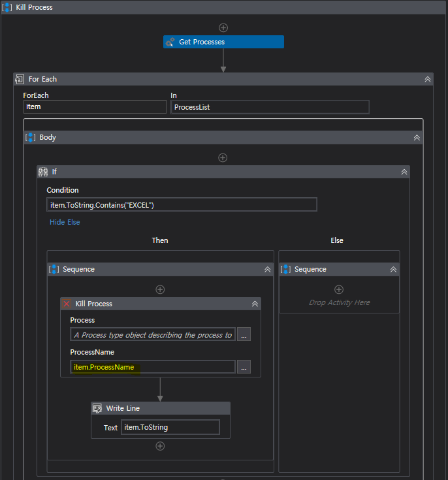Click the Then sequence icon
448x480 pixels.
click(54, 269)
